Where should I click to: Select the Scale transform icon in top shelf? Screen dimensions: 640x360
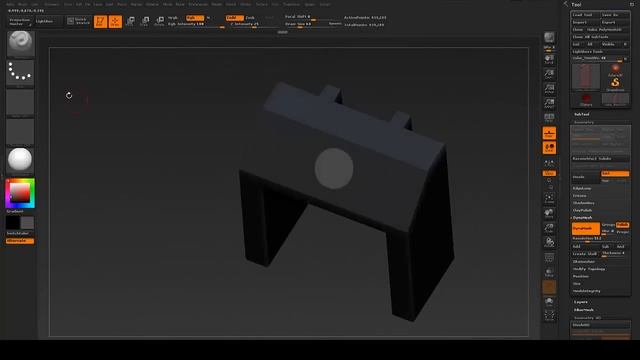click(144, 21)
